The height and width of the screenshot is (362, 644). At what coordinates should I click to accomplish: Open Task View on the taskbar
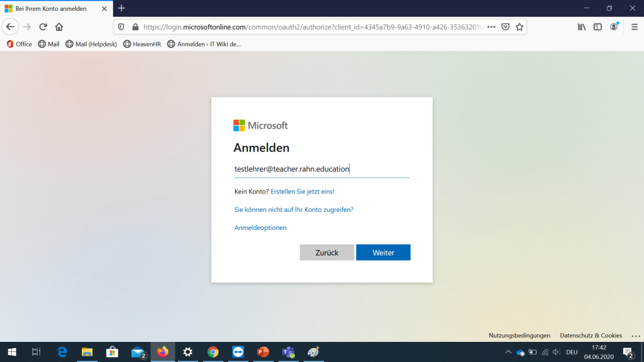pos(36,352)
